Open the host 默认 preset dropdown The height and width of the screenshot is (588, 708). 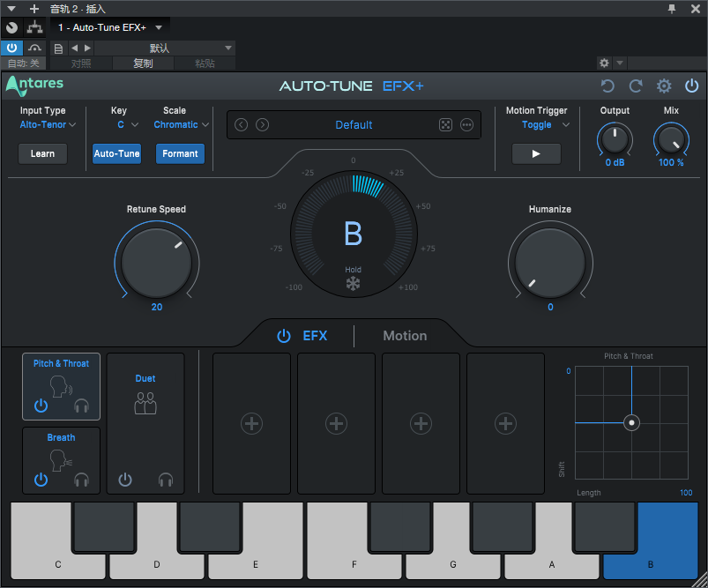pyautogui.click(x=164, y=48)
